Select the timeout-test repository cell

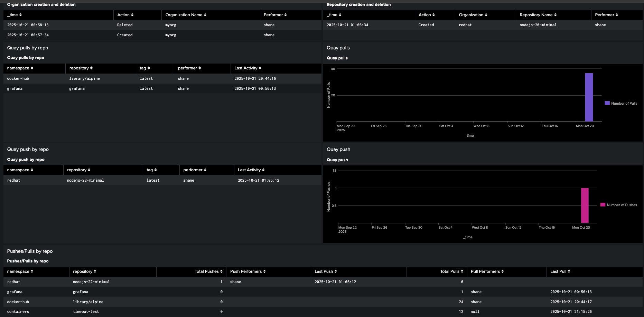[x=86, y=311]
